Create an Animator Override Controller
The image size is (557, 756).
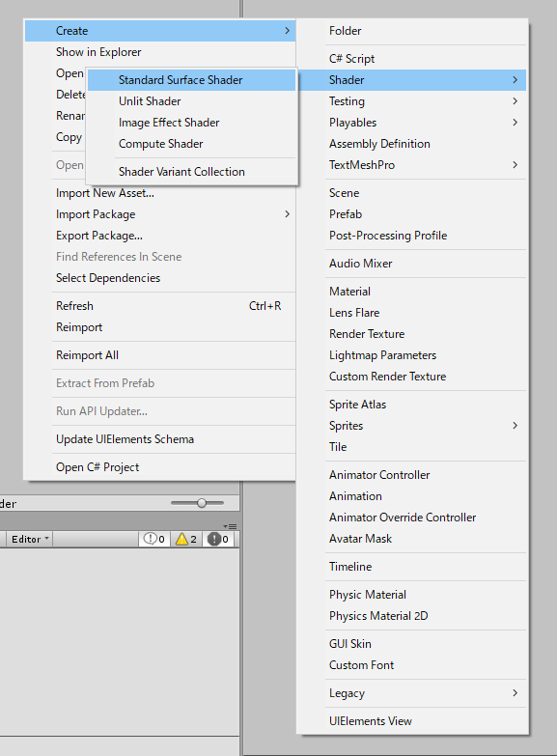(412, 517)
